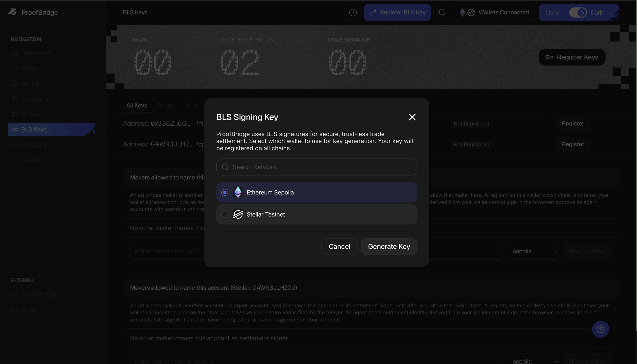The image size is (637, 364).
Task: Switch to Stale tab
Action: [191, 106]
